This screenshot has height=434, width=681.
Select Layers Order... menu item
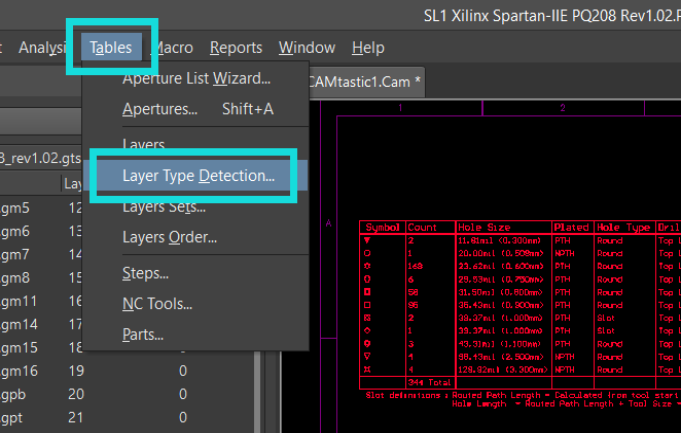pyautogui.click(x=169, y=238)
